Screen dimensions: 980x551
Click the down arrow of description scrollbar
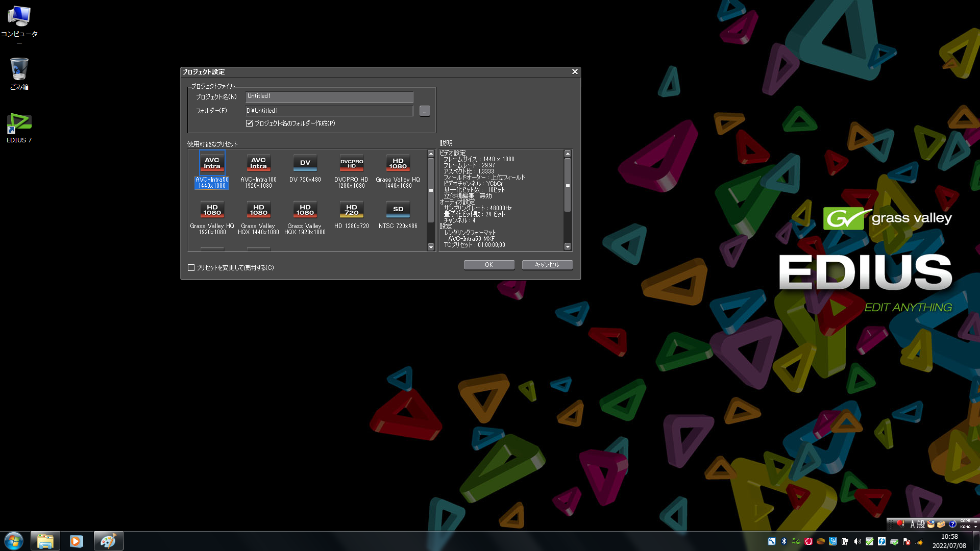click(568, 247)
